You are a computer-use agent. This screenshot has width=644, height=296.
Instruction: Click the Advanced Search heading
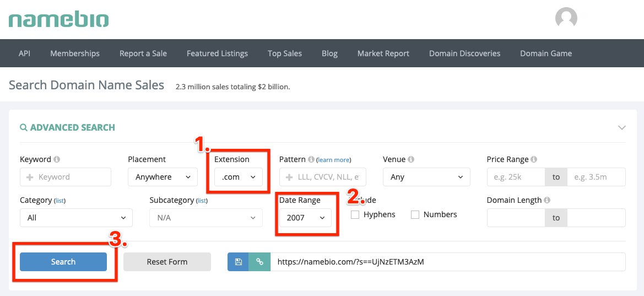[73, 127]
